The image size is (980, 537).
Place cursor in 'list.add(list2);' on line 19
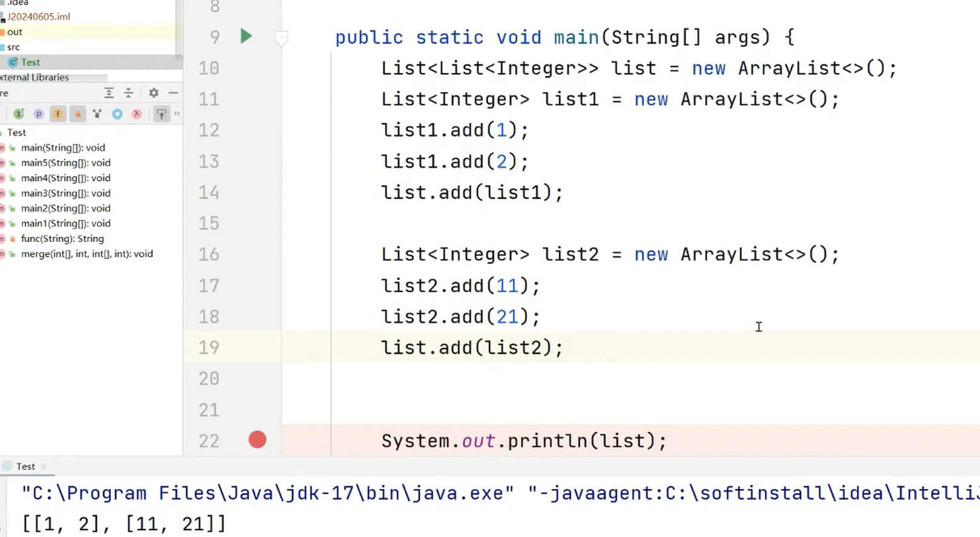point(472,347)
